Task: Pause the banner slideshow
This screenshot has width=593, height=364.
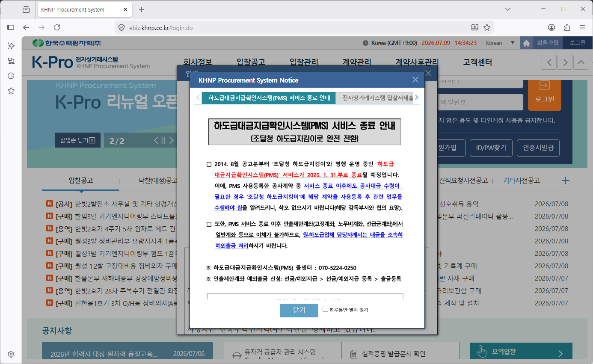Action: (x=163, y=140)
